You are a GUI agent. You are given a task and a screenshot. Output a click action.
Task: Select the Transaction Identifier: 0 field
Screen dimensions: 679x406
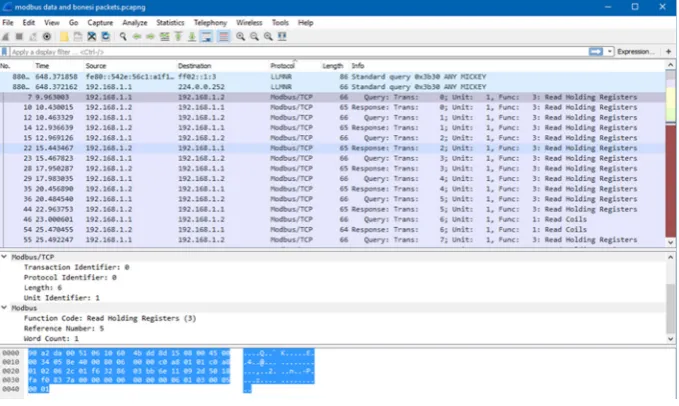click(77, 267)
